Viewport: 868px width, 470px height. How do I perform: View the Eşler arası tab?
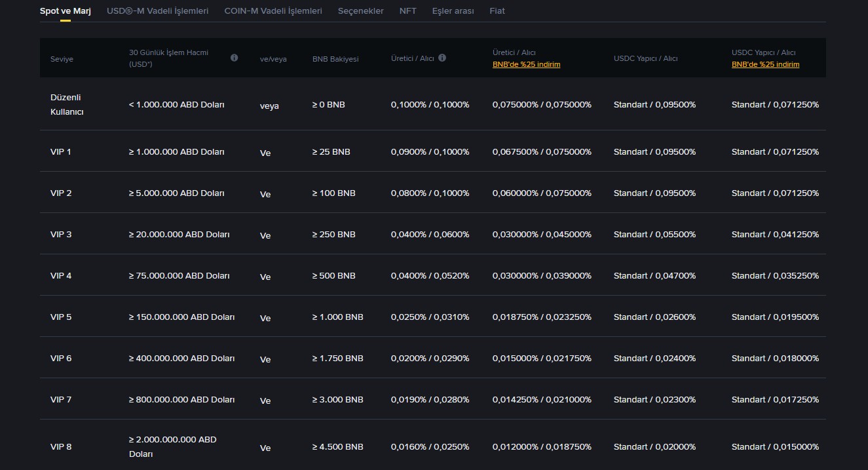(453, 10)
